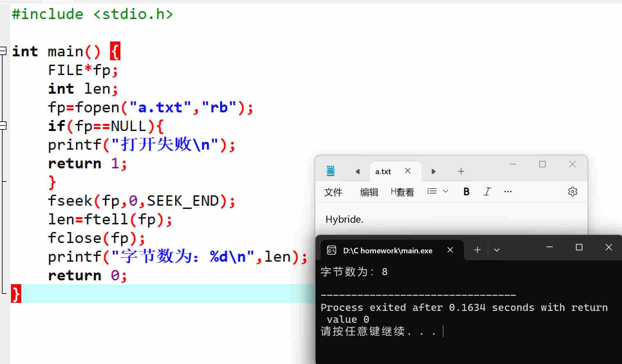The image size is (622, 364).
Task: Click the command prompt icon on terminal tab
Action: (x=331, y=250)
